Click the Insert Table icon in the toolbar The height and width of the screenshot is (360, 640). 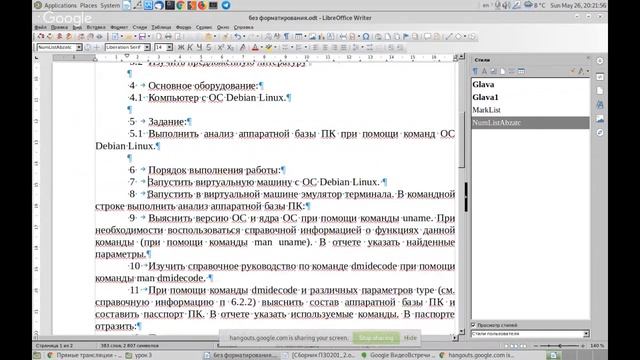coord(298,36)
